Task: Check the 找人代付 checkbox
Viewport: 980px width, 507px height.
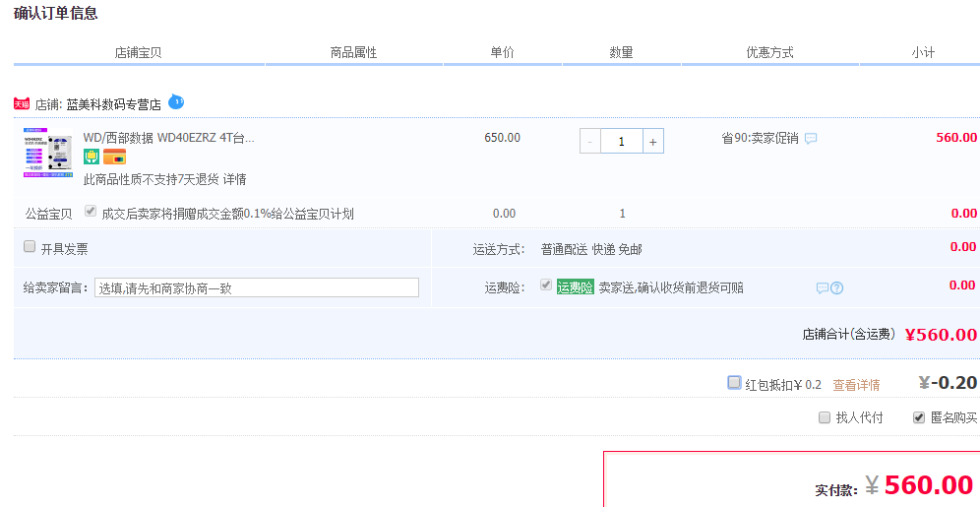Action: [x=825, y=417]
